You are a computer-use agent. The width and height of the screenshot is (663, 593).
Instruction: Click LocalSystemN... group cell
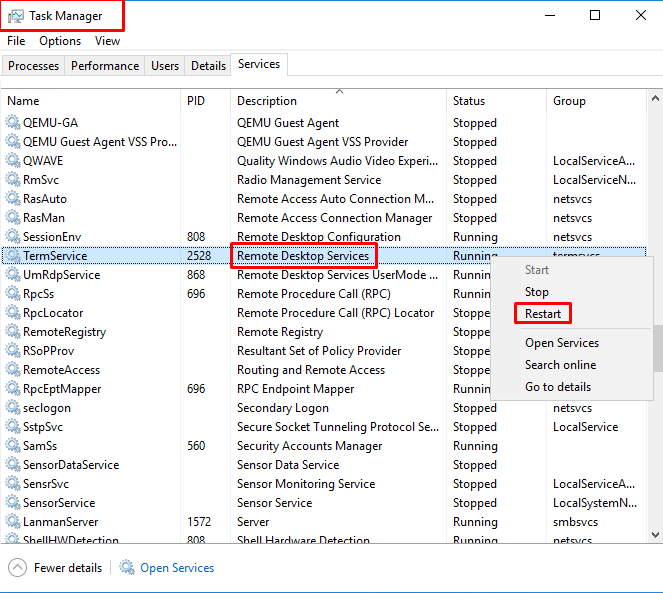tap(595, 503)
